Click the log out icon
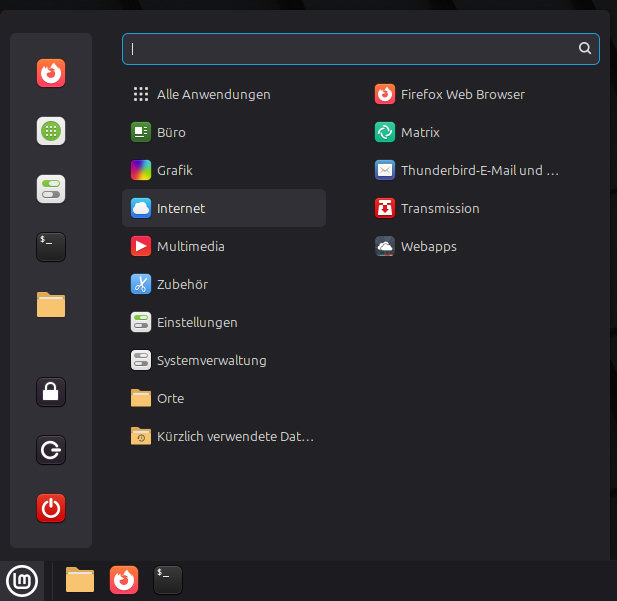The height and width of the screenshot is (601, 617). click(x=51, y=450)
